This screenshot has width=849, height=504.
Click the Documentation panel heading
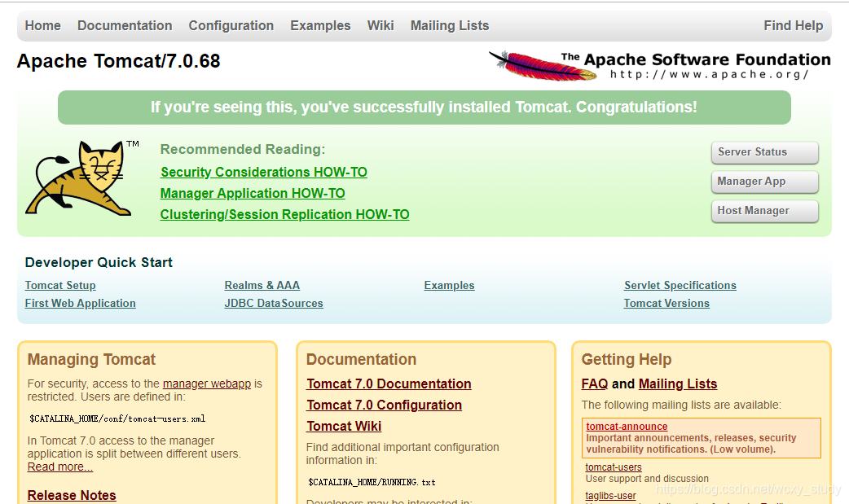[361, 359]
